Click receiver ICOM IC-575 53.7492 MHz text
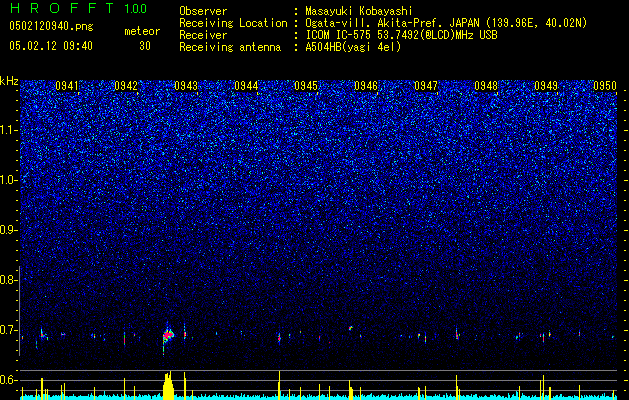Image resolution: width=629 pixels, height=400 pixels. click(401, 35)
